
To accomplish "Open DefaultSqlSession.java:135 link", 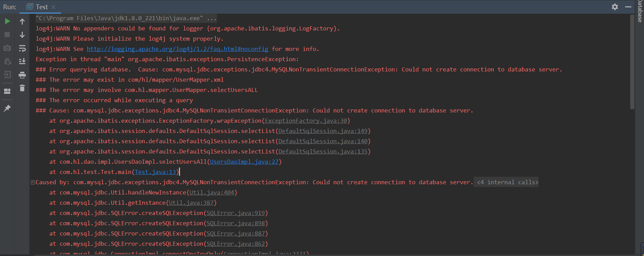I will point(323,151).
